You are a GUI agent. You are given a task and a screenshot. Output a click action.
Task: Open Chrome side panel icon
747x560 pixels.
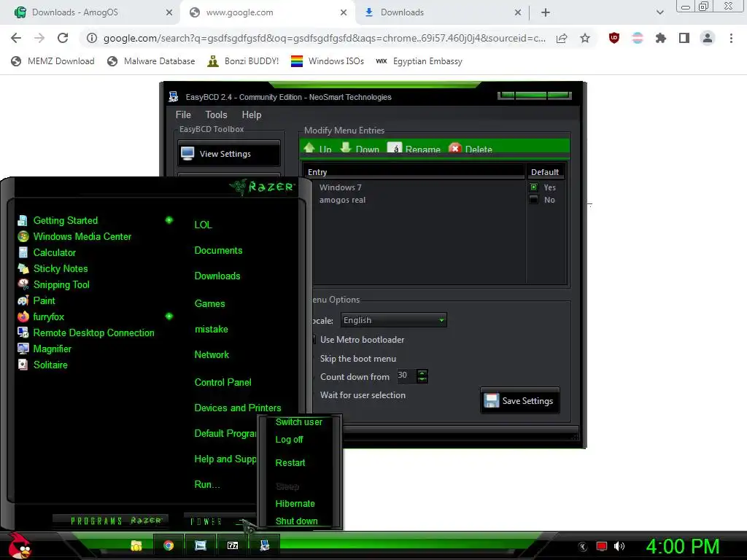click(x=684, y=38)
